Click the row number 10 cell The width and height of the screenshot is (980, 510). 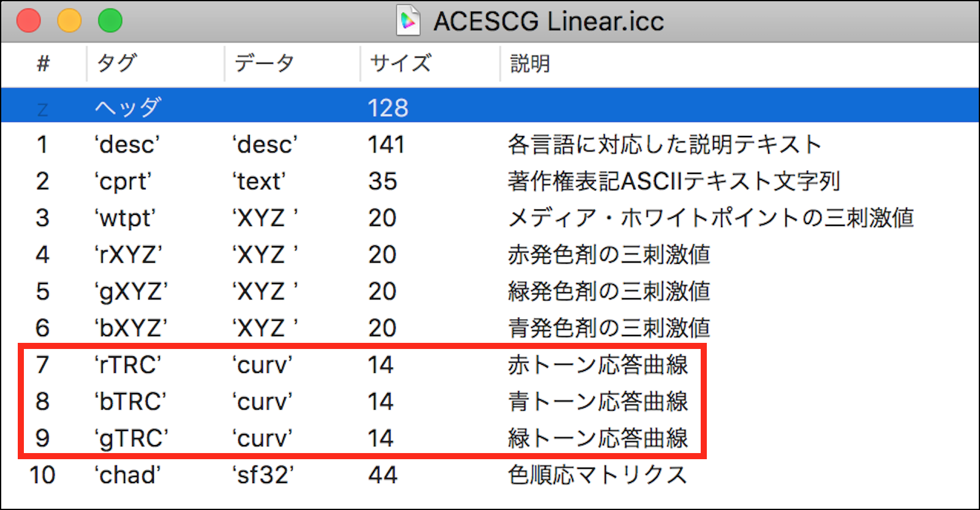click(x=42, y=475)
